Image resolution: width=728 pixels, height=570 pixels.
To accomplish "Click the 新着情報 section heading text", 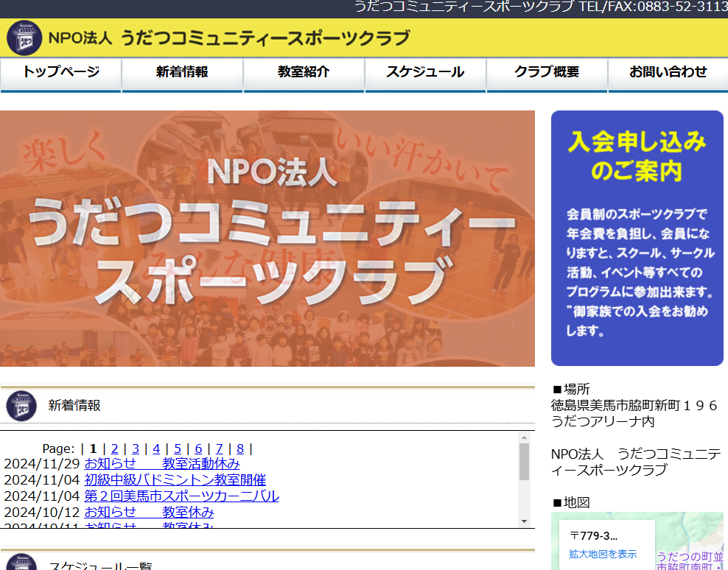I will [74, 406].
